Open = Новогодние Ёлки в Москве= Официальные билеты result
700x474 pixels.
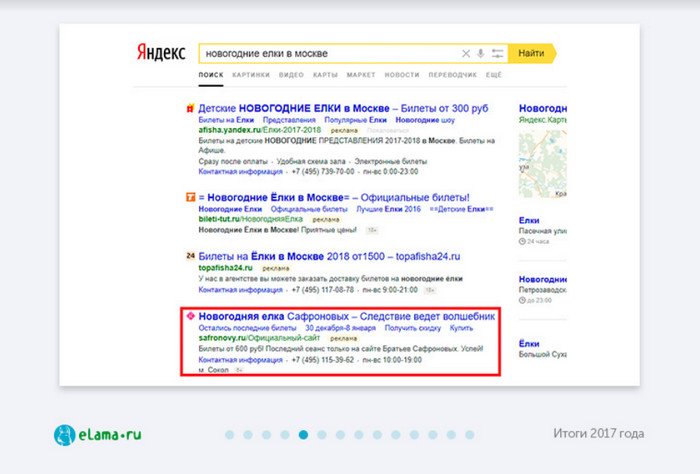[334, 197]
